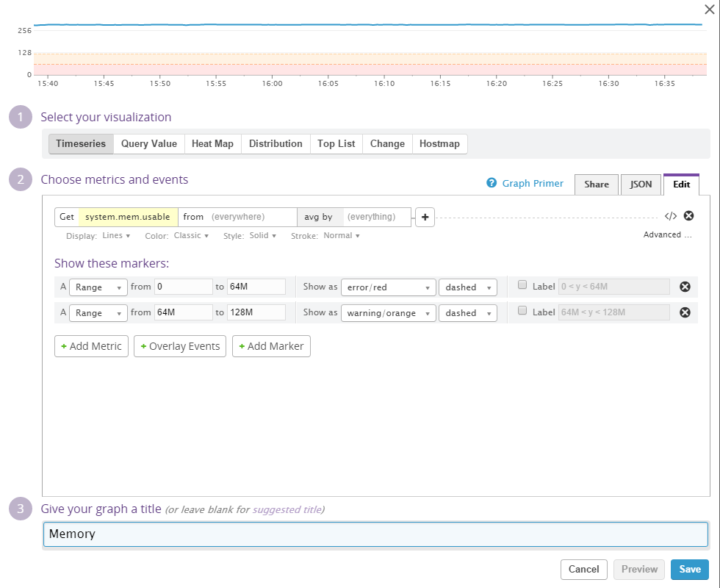
Task: Enable label for the 64M to 128M marker
Action: (x=522, y=311)
